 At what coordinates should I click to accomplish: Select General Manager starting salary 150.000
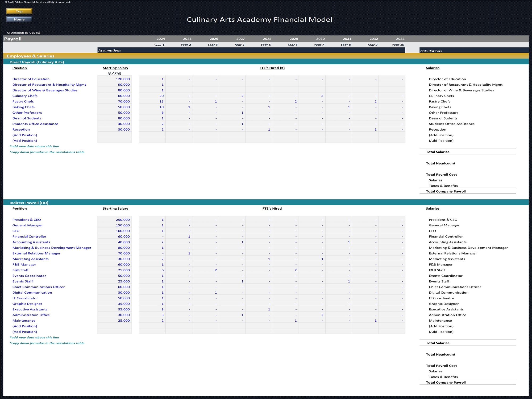[x=115, y=225]
